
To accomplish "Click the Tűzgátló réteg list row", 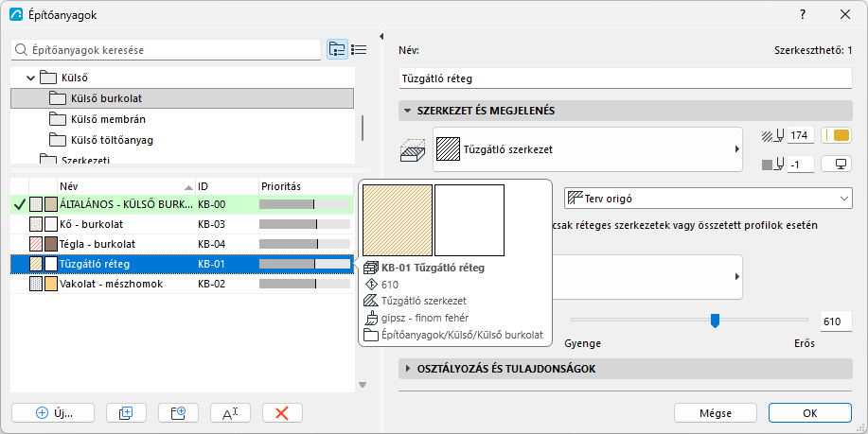I will point(182,264).
